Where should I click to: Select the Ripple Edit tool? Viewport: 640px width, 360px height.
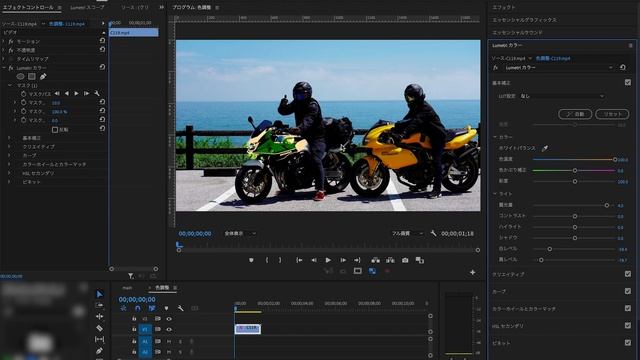coord(99,316)
